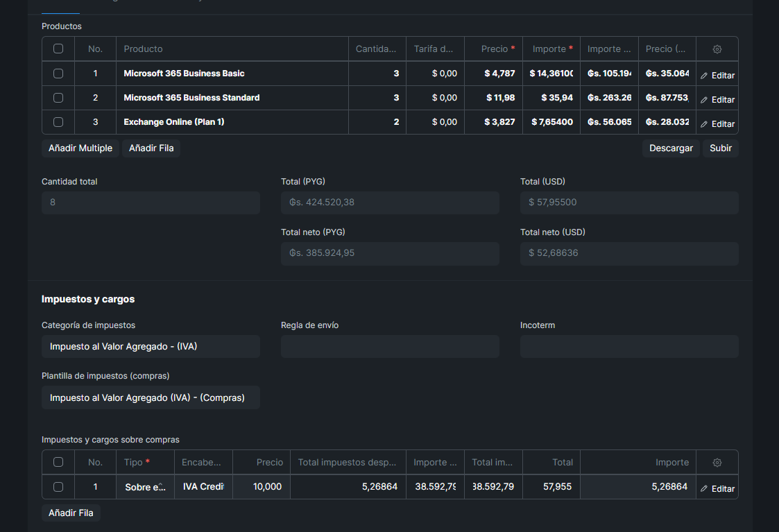
Task: Click the '$ 35,94' amount cell
Action: coord(551,98)
